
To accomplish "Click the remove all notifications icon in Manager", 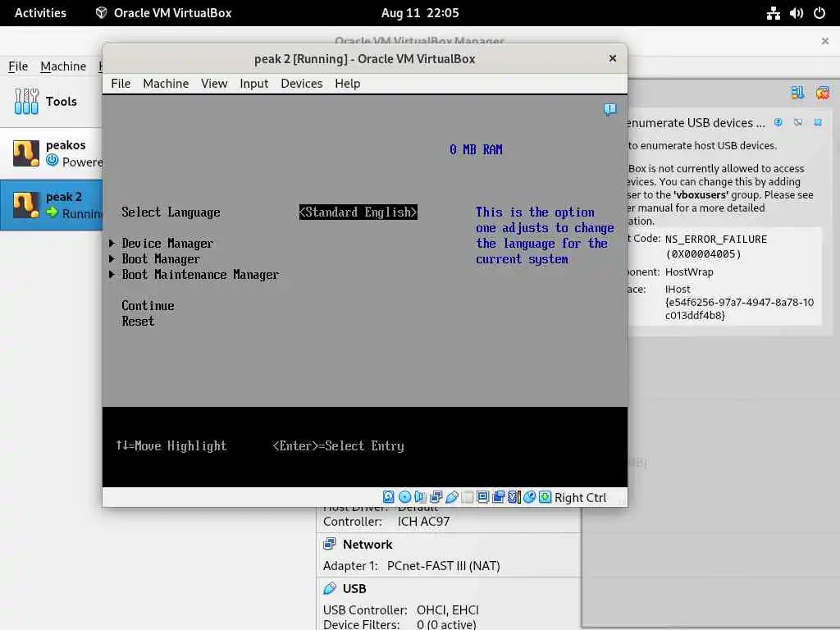I will (x=822, y=93).
